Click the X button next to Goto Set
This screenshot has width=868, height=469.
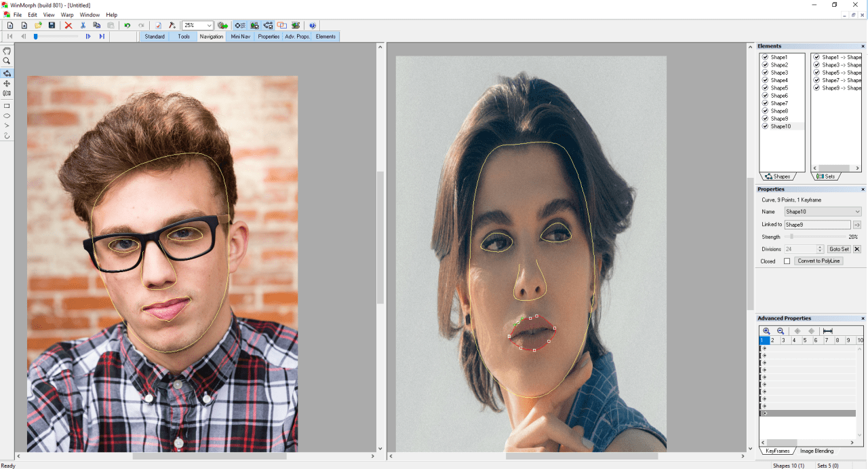click(x=856, y=249)
